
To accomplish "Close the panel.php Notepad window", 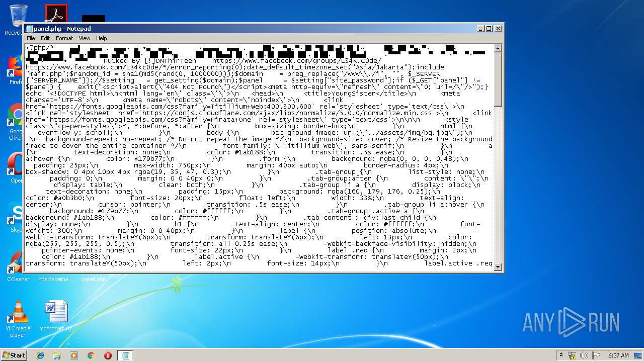I will click(498, 29).
